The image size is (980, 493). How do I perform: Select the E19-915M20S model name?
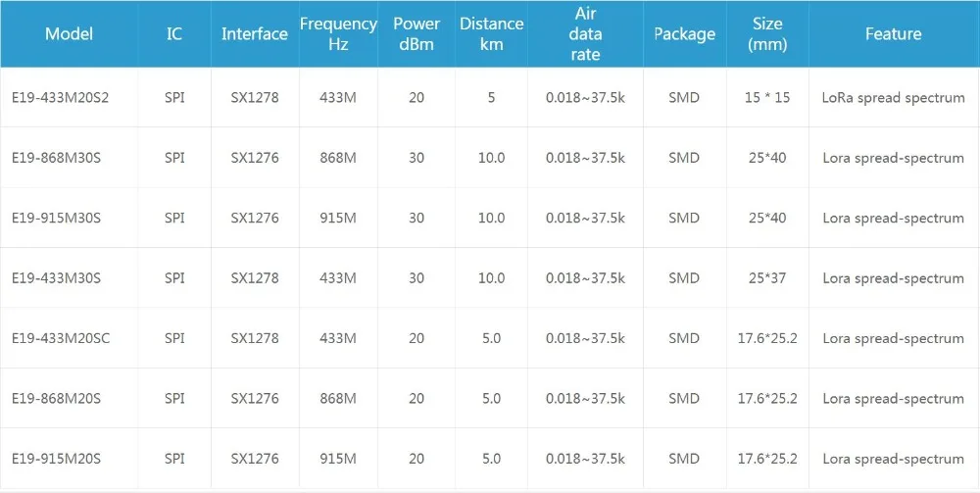coord(56,459)
